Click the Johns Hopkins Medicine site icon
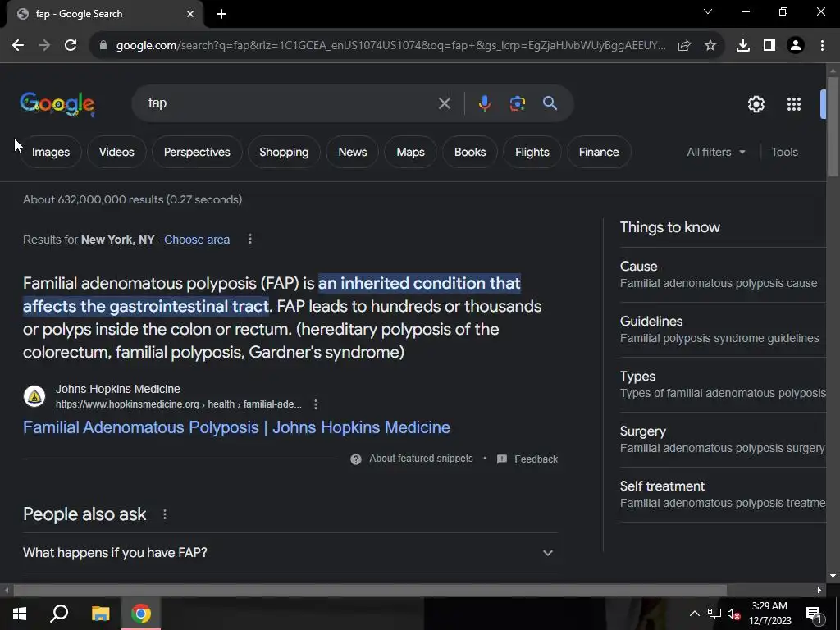This screenshot has height=630, width=840. coord(34,396)
